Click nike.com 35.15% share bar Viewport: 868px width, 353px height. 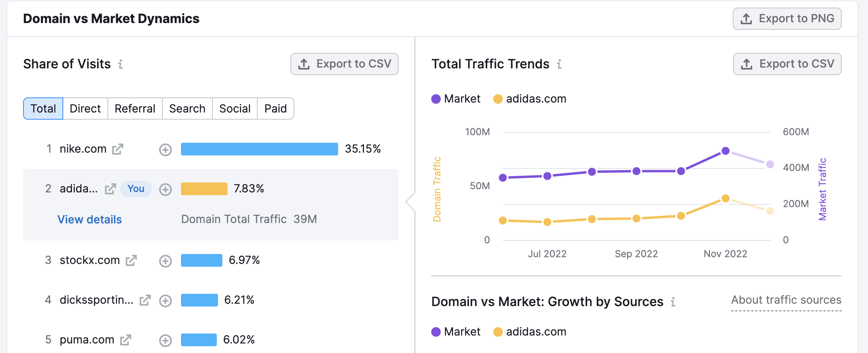(x=259, y=149)
